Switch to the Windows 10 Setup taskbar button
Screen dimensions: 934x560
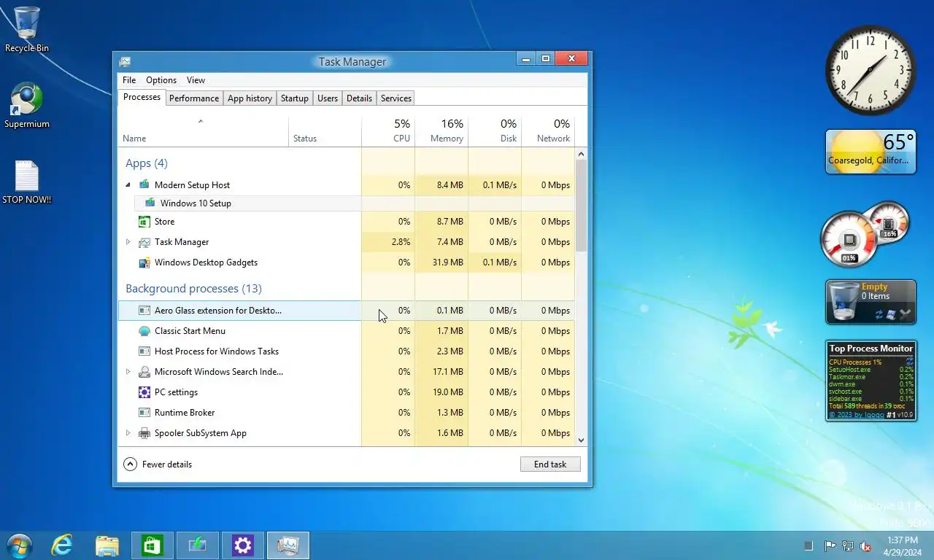198,545
